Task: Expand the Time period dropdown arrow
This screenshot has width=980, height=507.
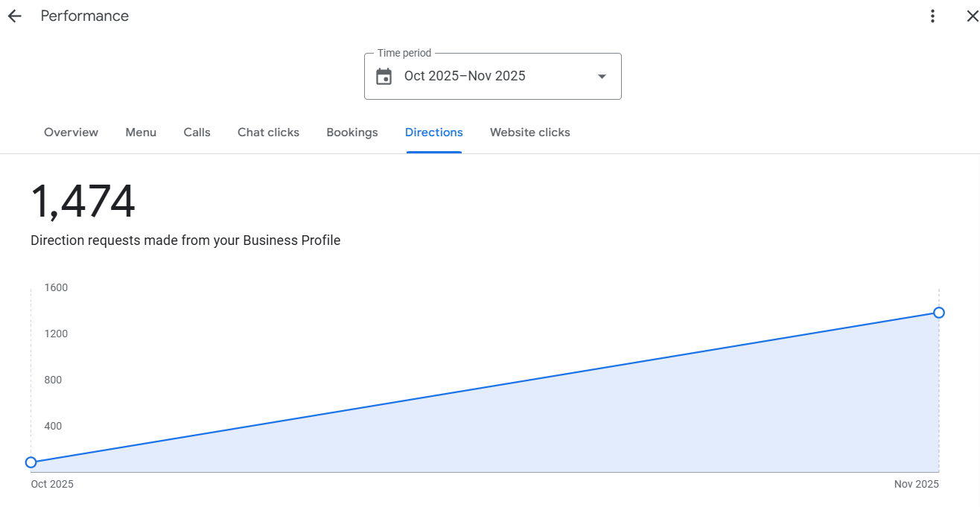Action: coord(602,76)
